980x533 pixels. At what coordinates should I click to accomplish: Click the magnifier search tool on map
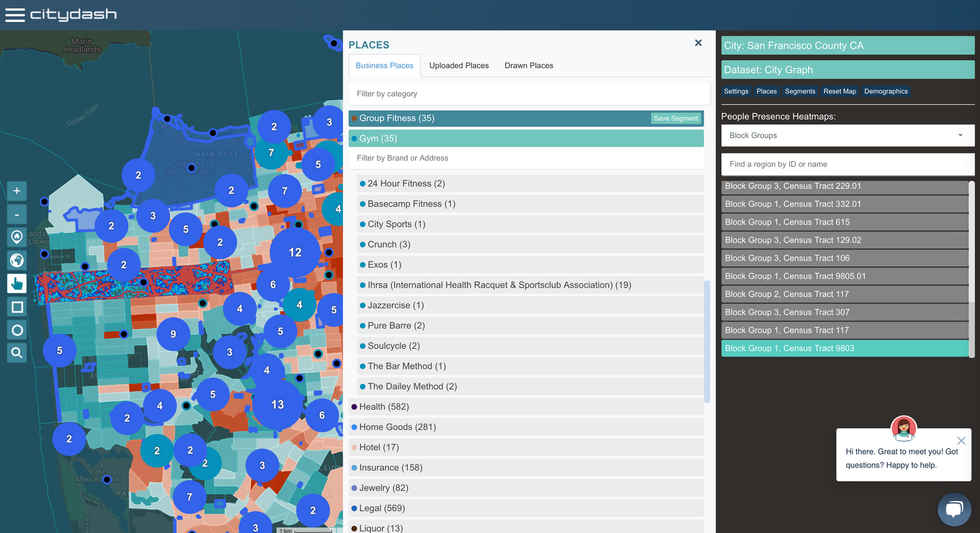pyautogui.click(x=17, y=353)
